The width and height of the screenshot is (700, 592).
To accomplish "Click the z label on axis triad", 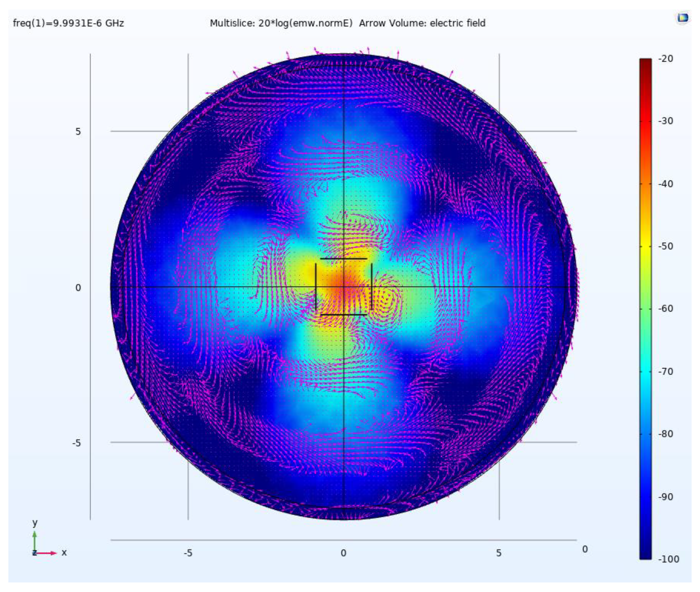I will (x=34, y=553).
